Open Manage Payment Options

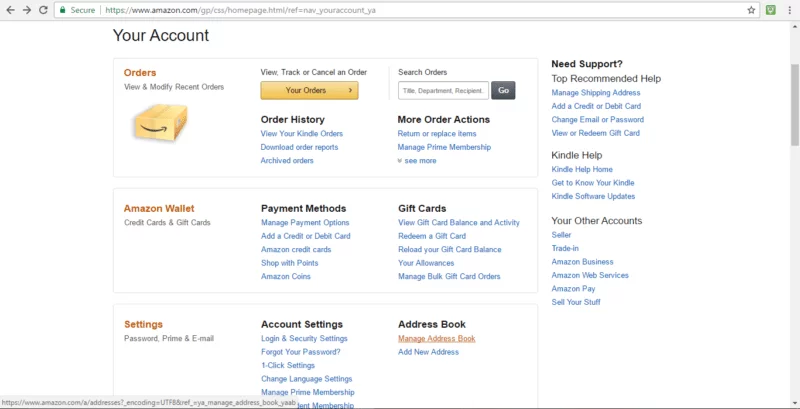click(305, 223)
